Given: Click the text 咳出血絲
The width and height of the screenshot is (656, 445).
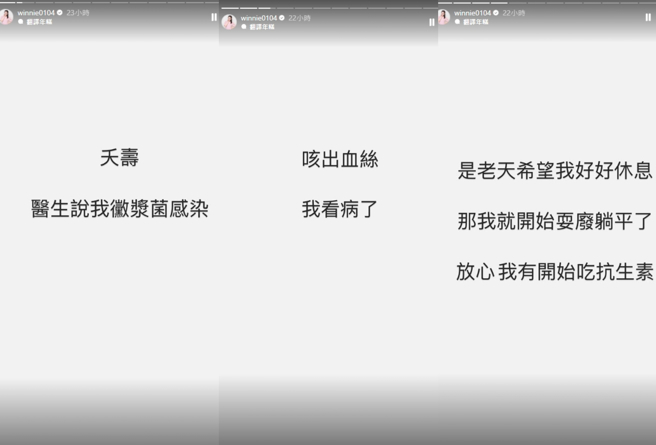Looking at the screenshot, I should [x=340, y=159].
